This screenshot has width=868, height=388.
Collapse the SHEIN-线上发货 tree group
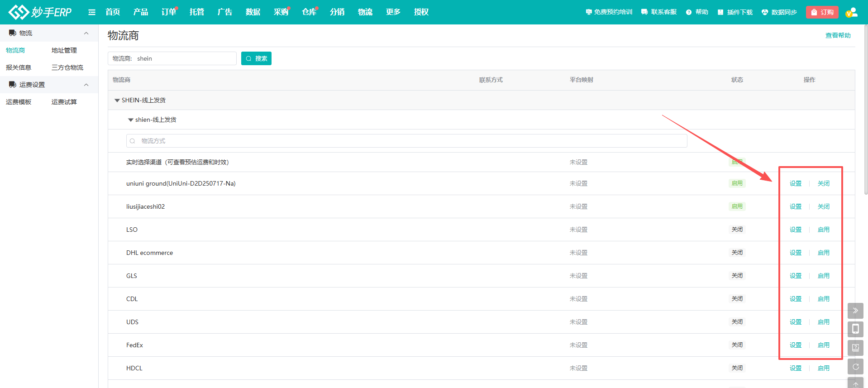pyautogui.click(x=117, y=101)
